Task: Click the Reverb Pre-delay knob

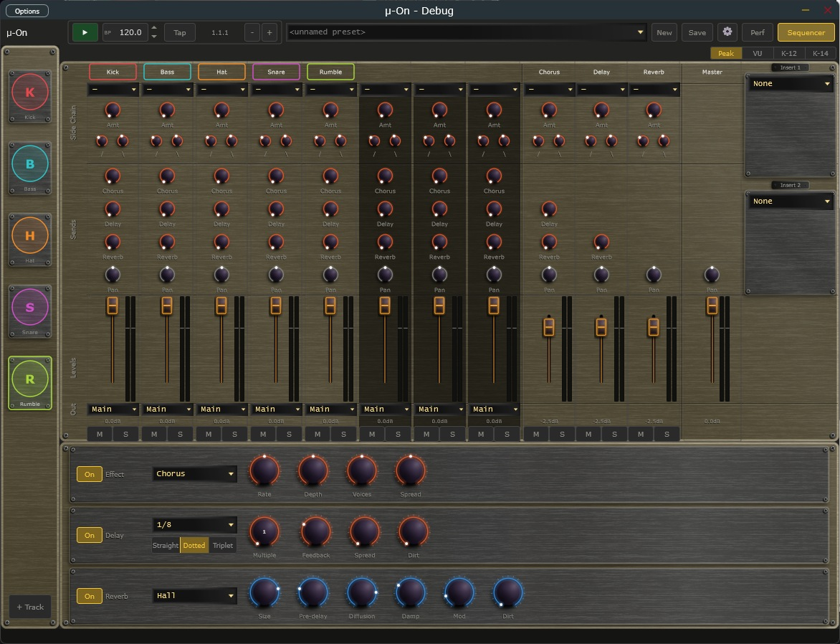Action: tap(313, 592)
